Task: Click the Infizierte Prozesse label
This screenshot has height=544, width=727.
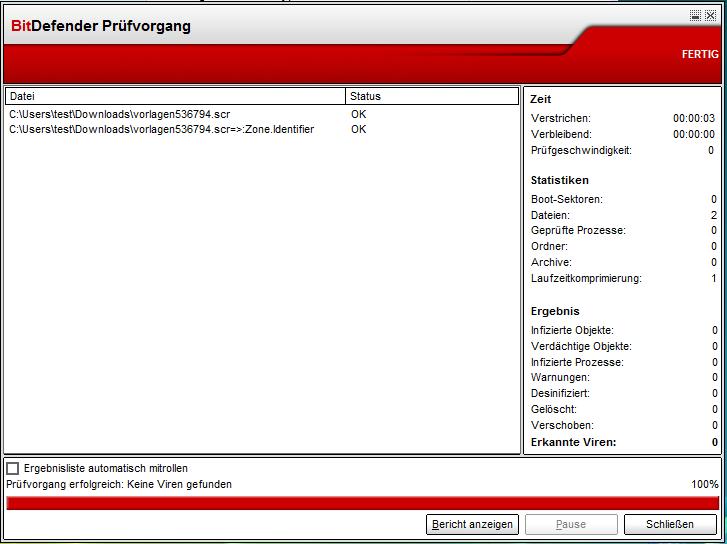Action: 577,362
